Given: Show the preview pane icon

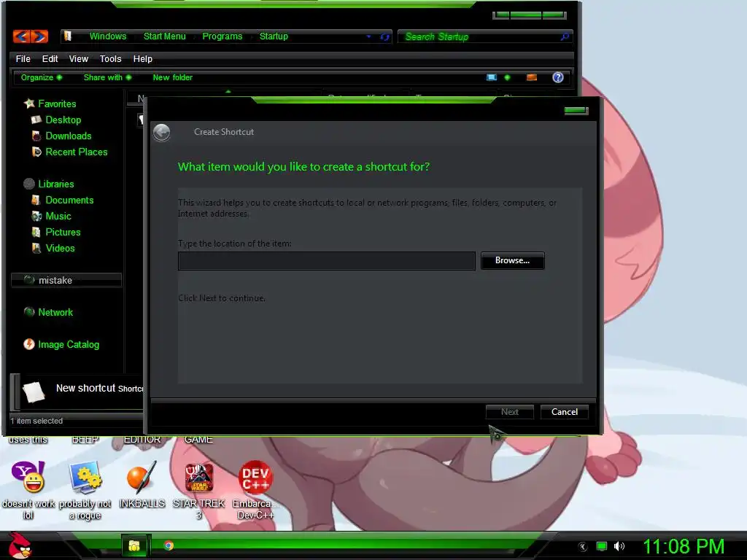Looking at the screenshot, I should [532, 77].
